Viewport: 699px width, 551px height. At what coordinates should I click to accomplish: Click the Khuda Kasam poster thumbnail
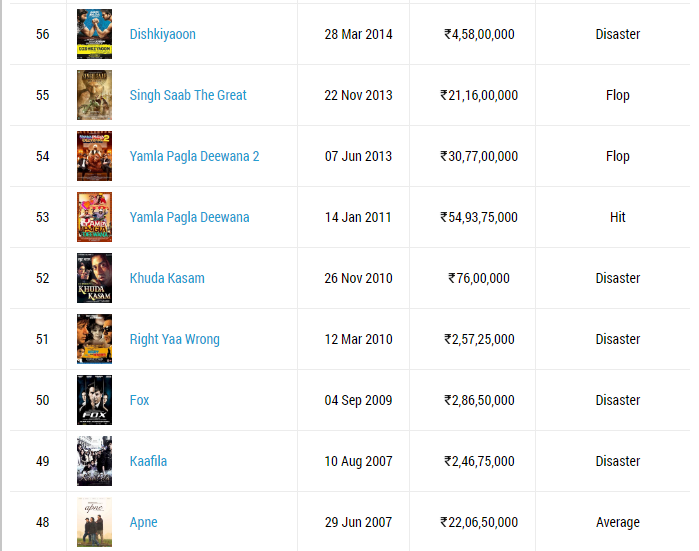(95, 278)
